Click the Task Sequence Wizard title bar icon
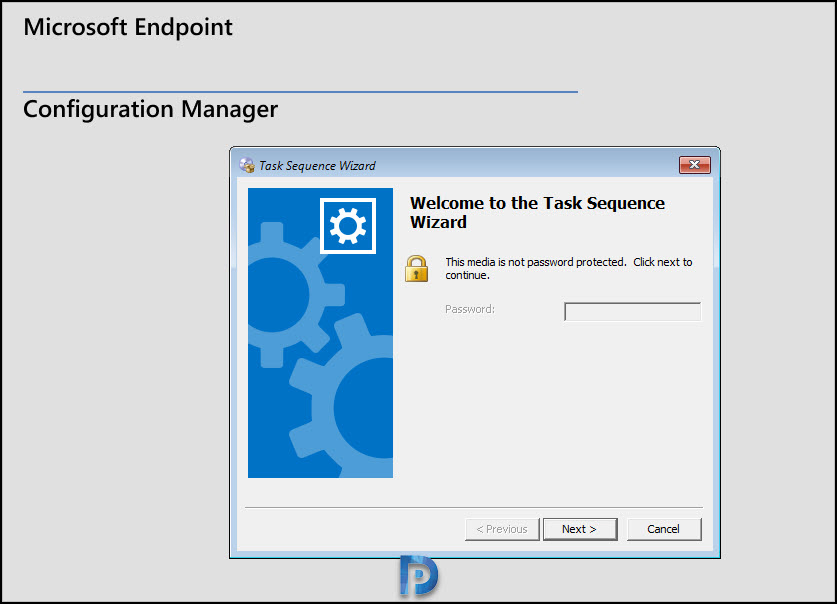This screenshot has height=604, width=837. 247,165
